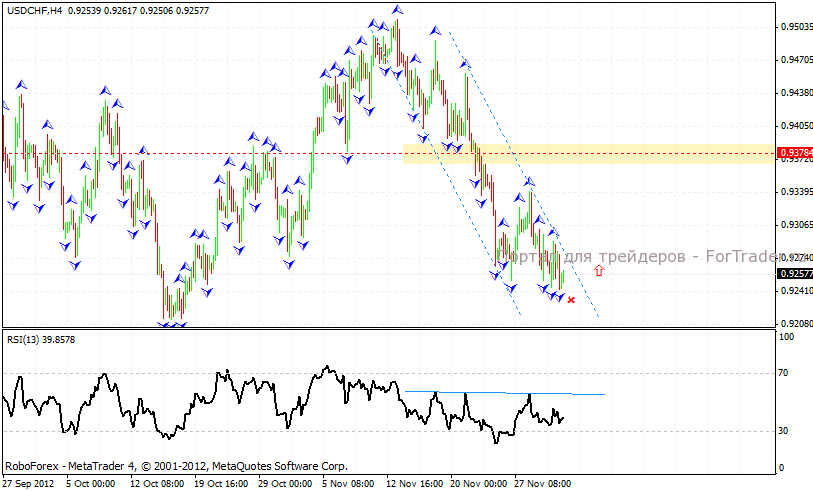
Task: Click the 0.95035 price axis label
Action: [795, 27]
